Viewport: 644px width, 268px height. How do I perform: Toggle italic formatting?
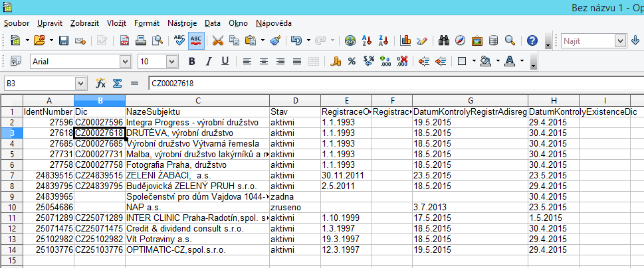pos(208,61)
